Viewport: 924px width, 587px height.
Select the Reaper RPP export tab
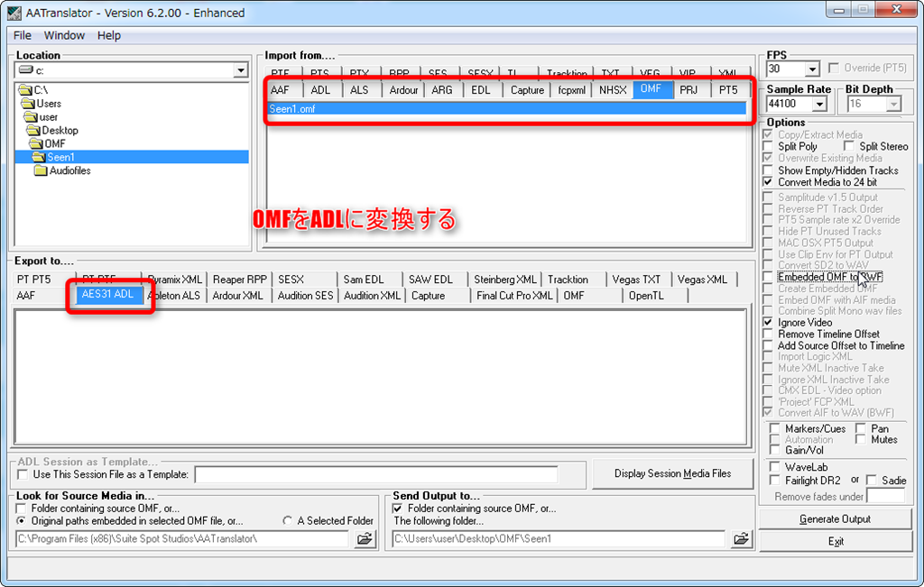(x=240, y=280)
